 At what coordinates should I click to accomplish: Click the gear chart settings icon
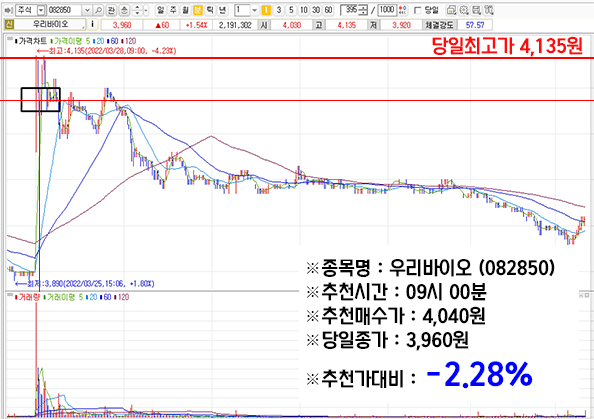click(x=464, y=10)
